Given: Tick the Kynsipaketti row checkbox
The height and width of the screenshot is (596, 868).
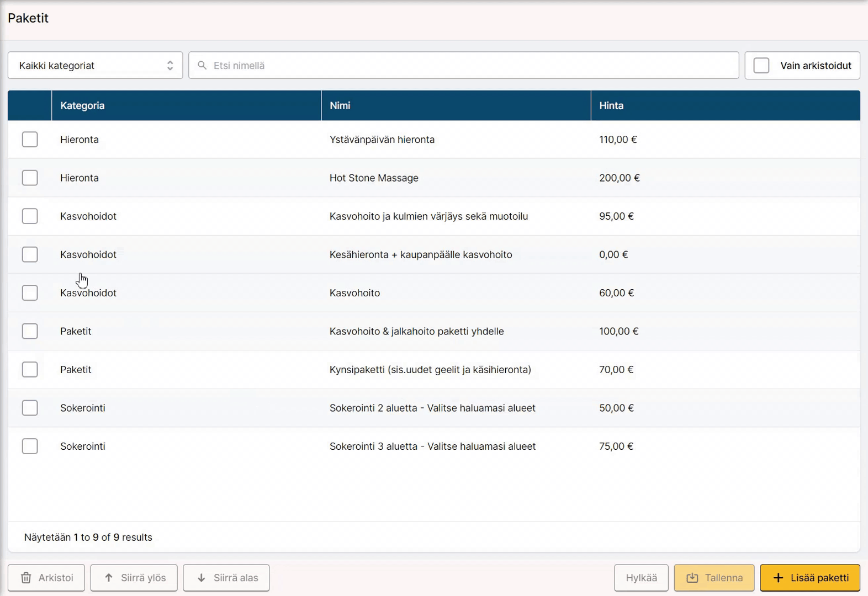Looking at the screenshot, I should (30, 370).
